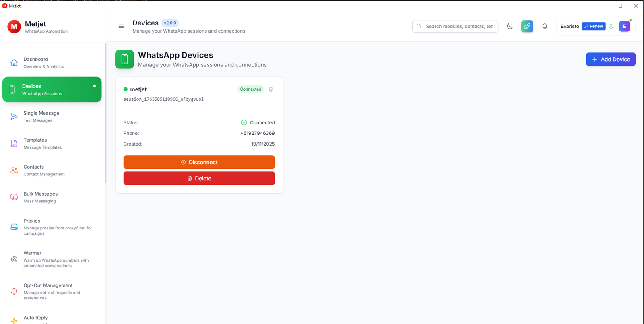The width and height of the screenshot is (644, 324).
Task: Click the v2.0.0 version badge
Action: (170, 23)
